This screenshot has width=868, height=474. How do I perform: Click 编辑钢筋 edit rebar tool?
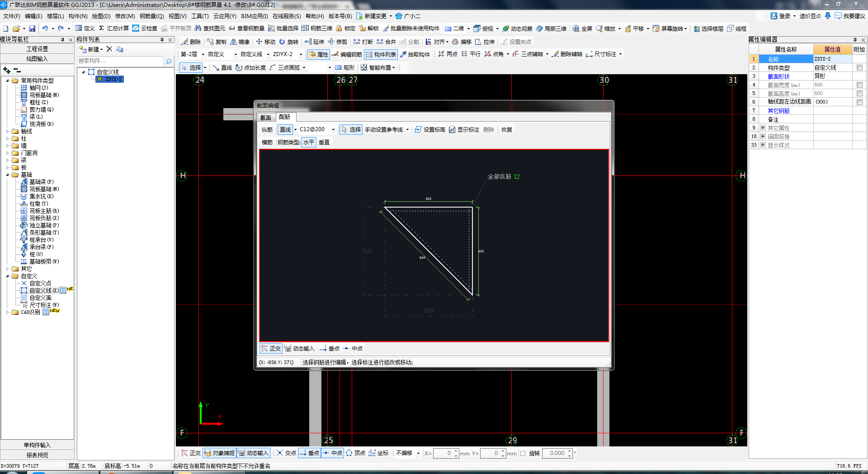tap(347, 54)
